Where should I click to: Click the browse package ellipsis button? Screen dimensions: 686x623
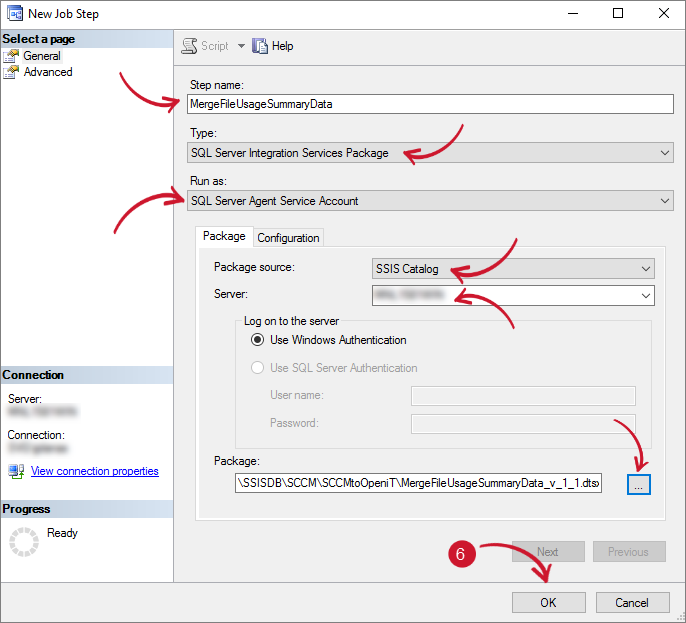coord(639,483)
